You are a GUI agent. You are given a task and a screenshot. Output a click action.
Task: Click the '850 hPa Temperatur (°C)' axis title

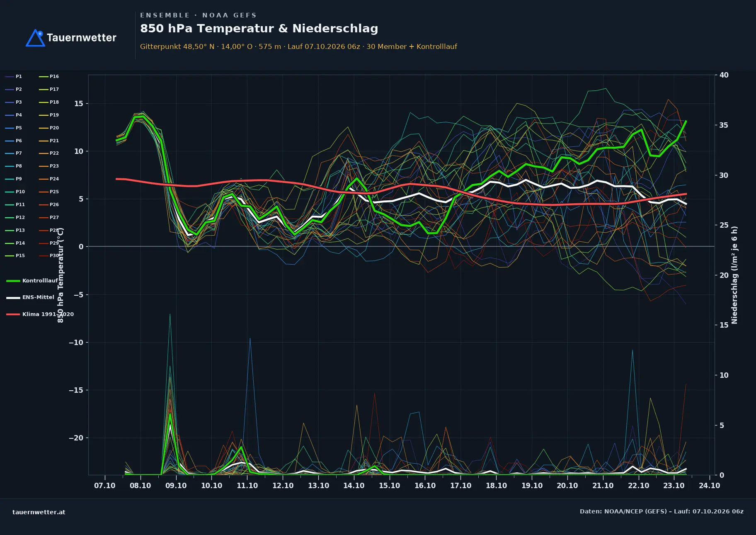click(x=61, y=275)
